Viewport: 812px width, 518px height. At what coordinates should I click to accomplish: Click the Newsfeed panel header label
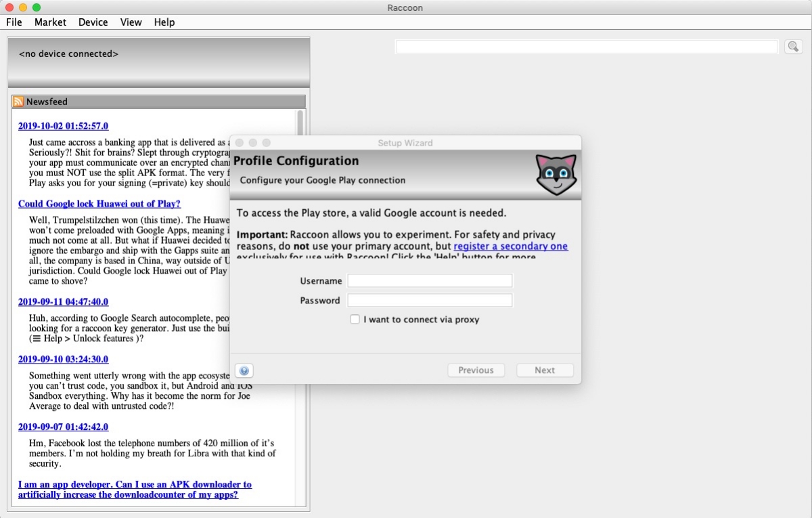tap(47, 102)
